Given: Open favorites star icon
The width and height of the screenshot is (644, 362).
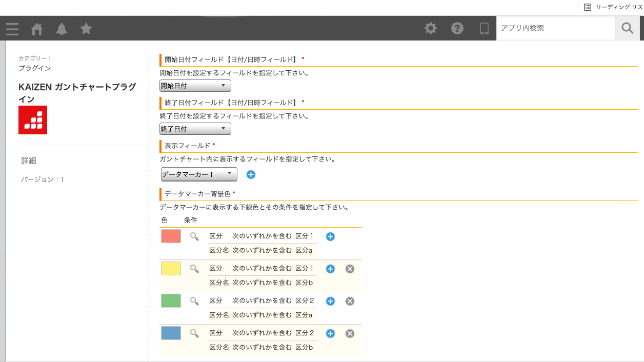Looking at the screenshot, I should click(86, 29).
